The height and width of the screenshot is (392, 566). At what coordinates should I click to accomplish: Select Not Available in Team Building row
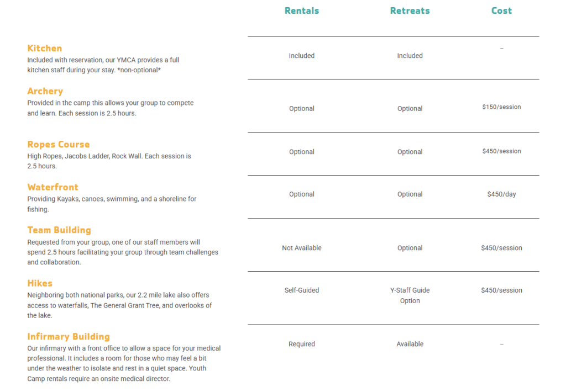[x=301, y=248]
